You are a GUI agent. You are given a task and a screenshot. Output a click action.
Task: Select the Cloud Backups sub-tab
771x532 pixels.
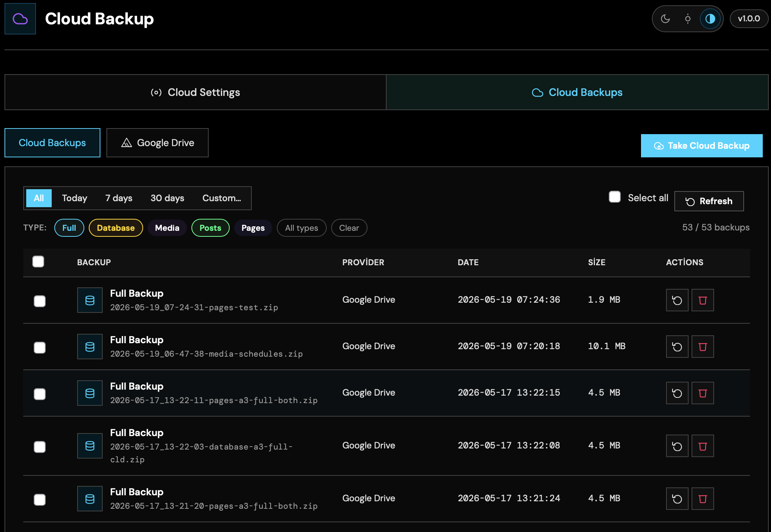click(x=52, y=143)
